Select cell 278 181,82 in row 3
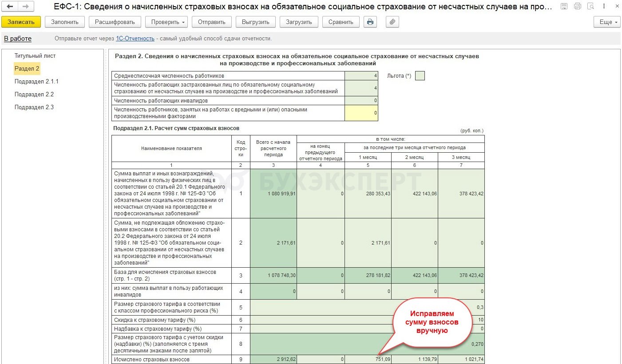The height and width of the screenshot is (364, 622). [x=368, y=276]
